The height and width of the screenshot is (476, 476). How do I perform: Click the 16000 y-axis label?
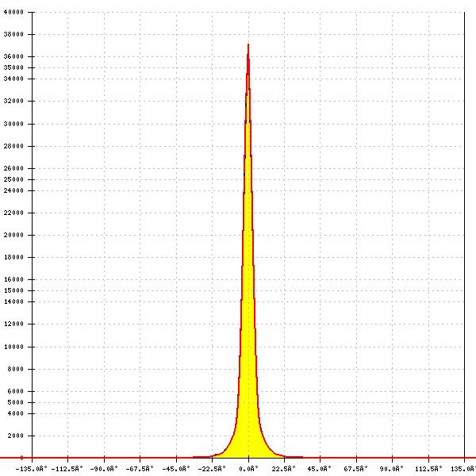13,279
